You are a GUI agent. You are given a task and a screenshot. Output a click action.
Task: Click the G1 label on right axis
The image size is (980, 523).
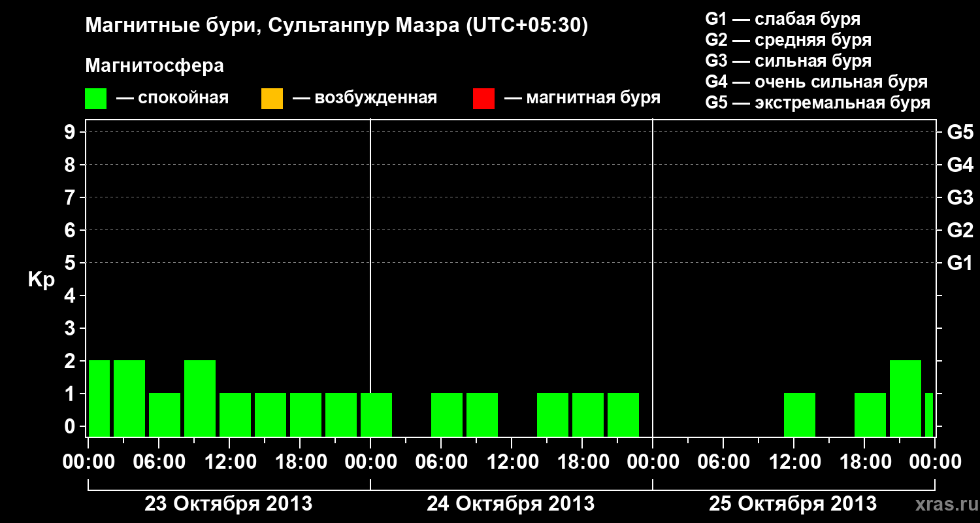[x=960, y=263]
